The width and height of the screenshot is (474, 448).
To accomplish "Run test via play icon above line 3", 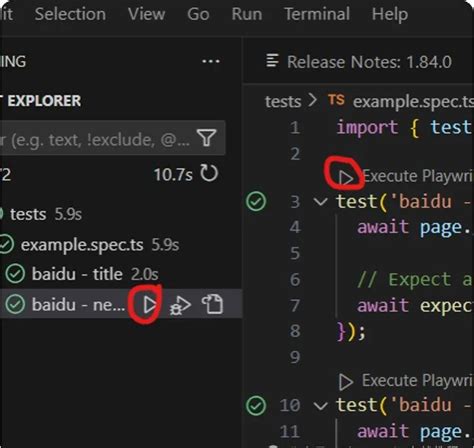I will (346, 177).
